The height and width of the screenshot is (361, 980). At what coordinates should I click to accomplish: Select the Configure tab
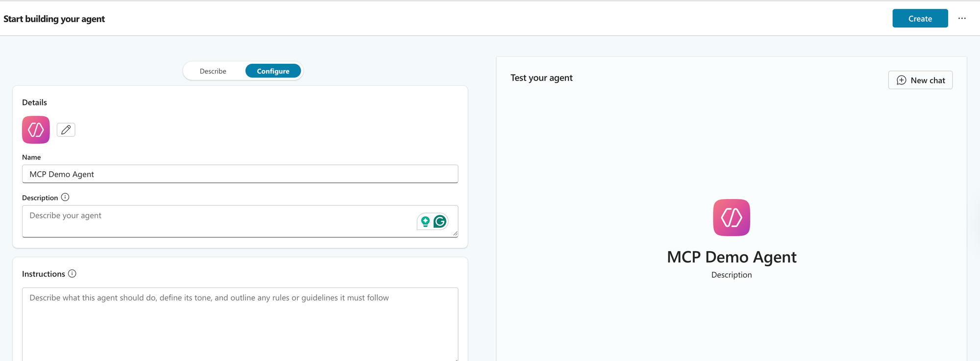[x=273, y=71]
